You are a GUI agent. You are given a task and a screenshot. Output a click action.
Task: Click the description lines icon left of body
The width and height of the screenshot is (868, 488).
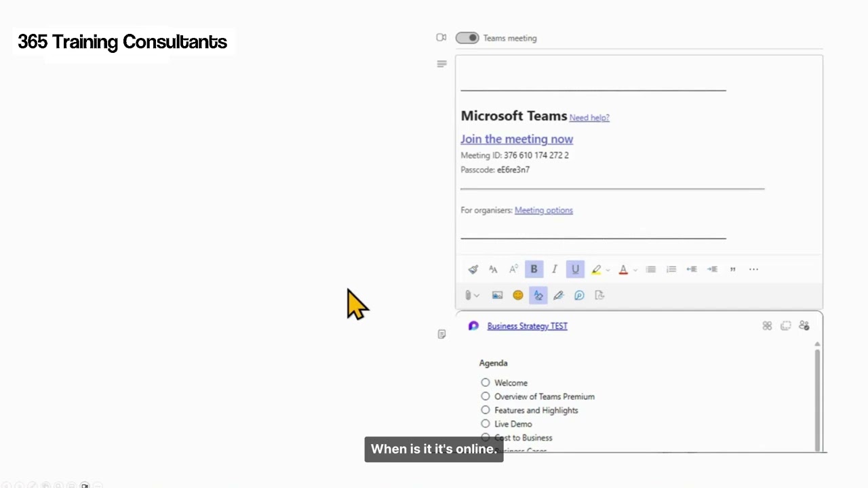tap(441, 64)
